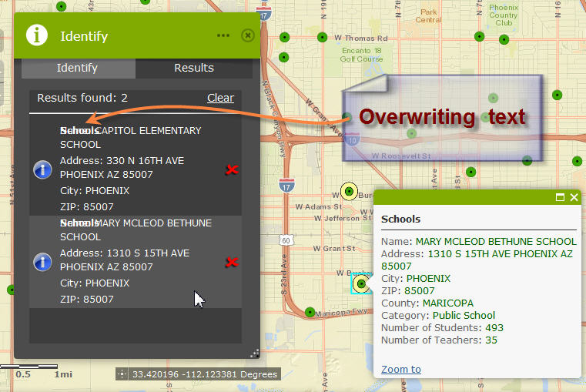Click info icon for Capitol Elementary School result
Image resolution: width=586 pixels, height=392 pixels.
click(x=42, y=169)
